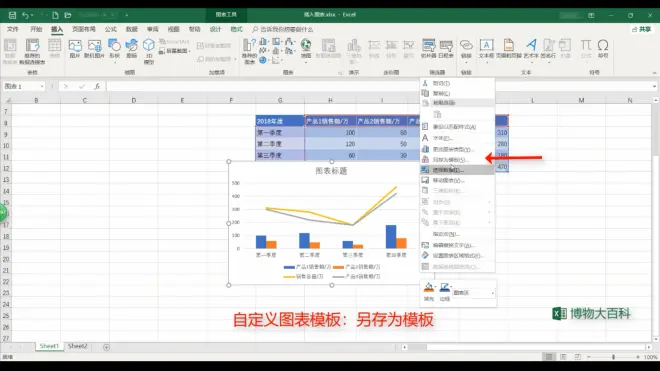Insert a Symbol using the Omega icon
660x371 pixels.
click(603, 48)
